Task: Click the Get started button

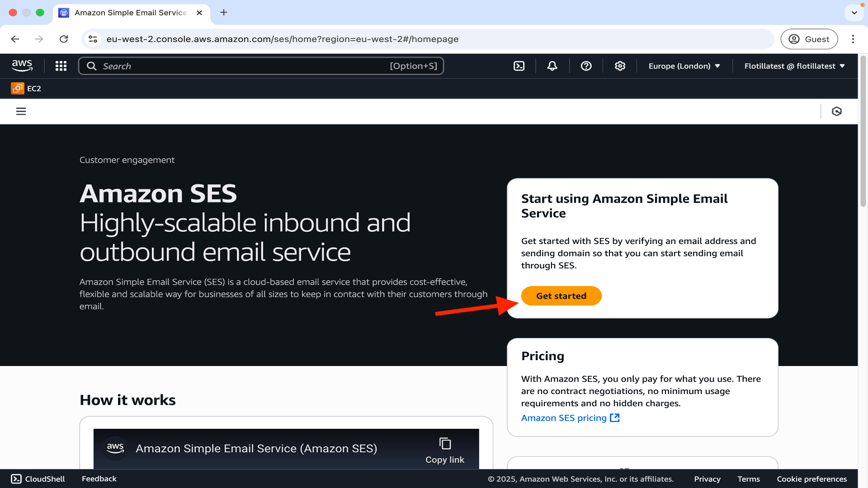Action: [561, 296]
